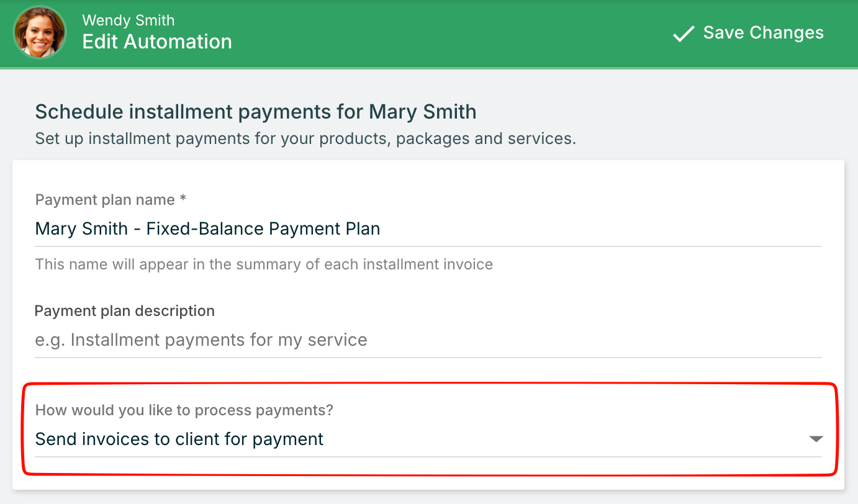The width and height of the screenshot is (858, 504).
Task: Click the required asterisk after Payment plan name
Action: tap(183, 200)
